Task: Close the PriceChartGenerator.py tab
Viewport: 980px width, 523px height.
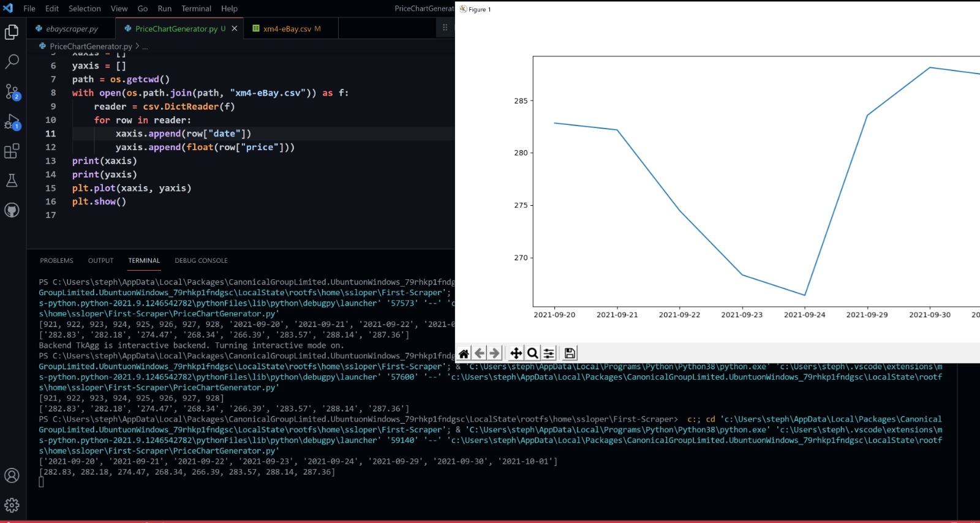Action: (x=235, y=29)
